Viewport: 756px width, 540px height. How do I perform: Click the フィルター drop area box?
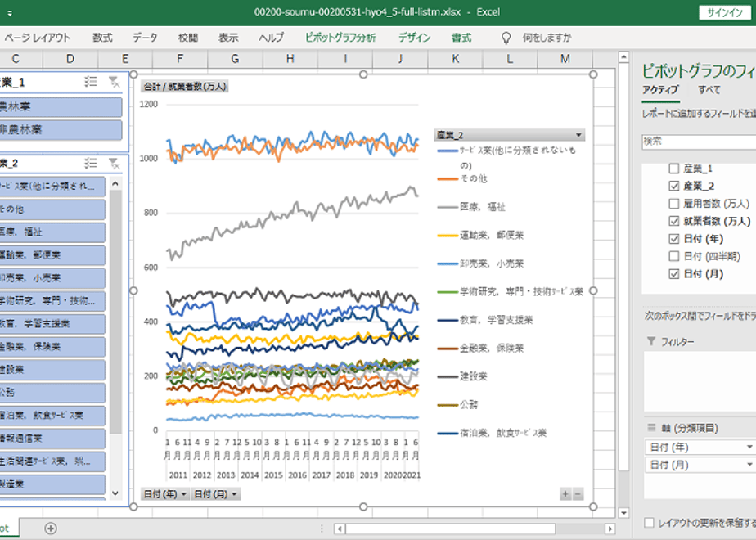tap(700, 381)
